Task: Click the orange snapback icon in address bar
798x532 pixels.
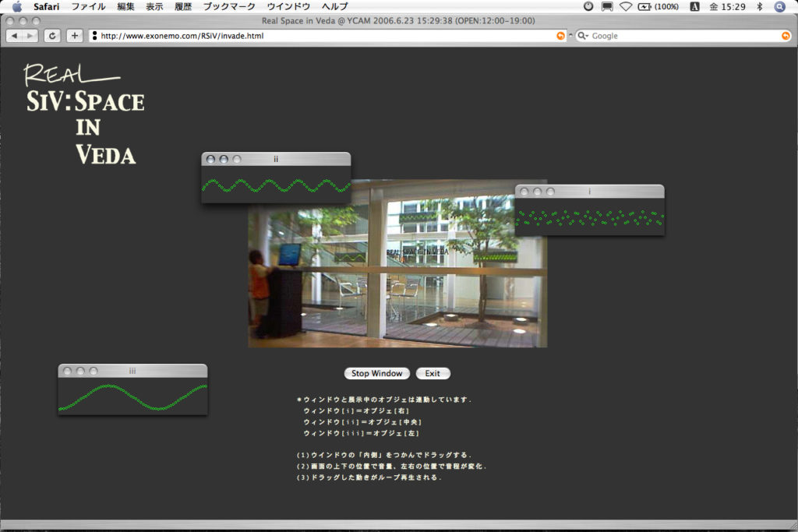Action: point(560,36)
